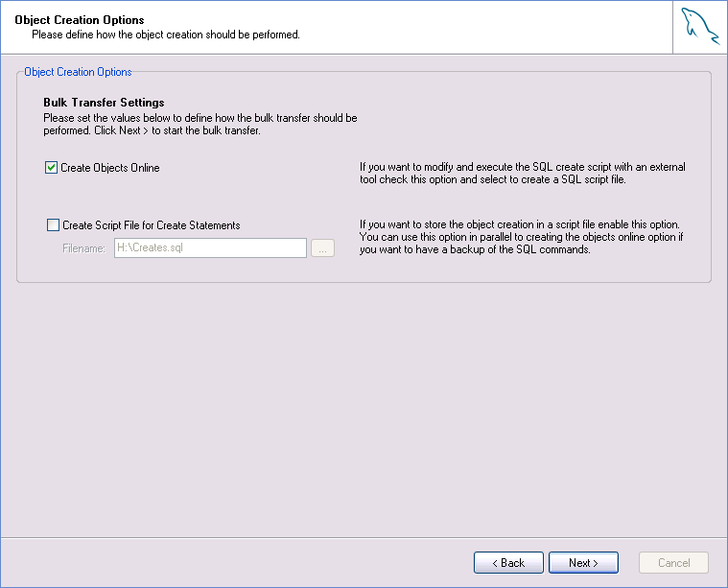Proceed with the Next button
The width and height of the screenshot is (728, 588).
point(583,563)
